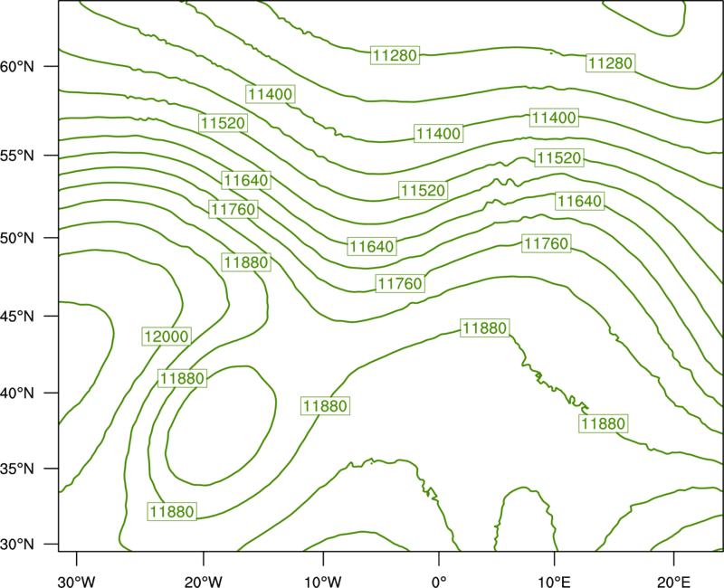The image size is (724, 588).
Task: Click the northernmost 11880 contour label
Action: pos(246,262)
